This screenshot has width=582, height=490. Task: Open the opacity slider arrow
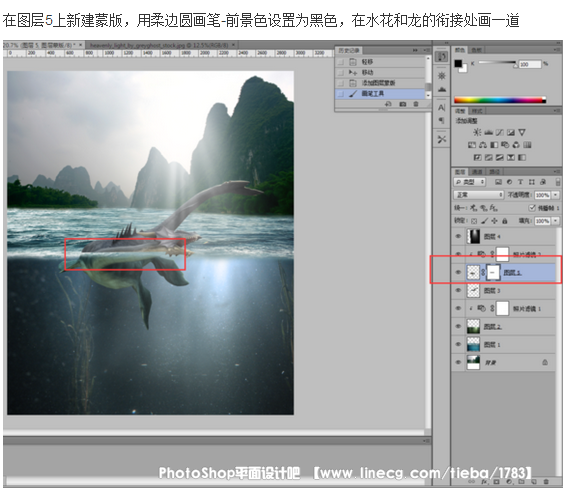556,195
